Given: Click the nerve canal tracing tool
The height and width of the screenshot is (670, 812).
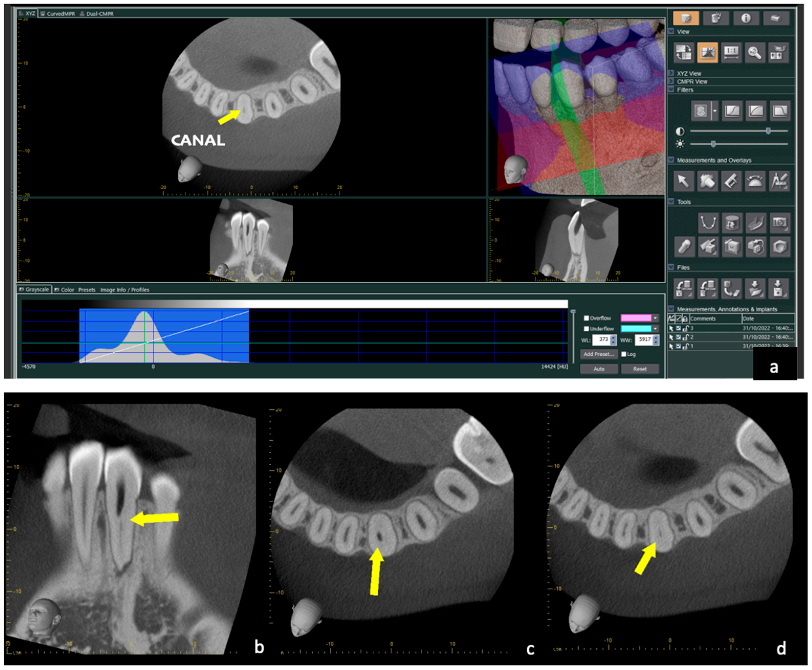Looking at the screenshot, I should [756, 223].
